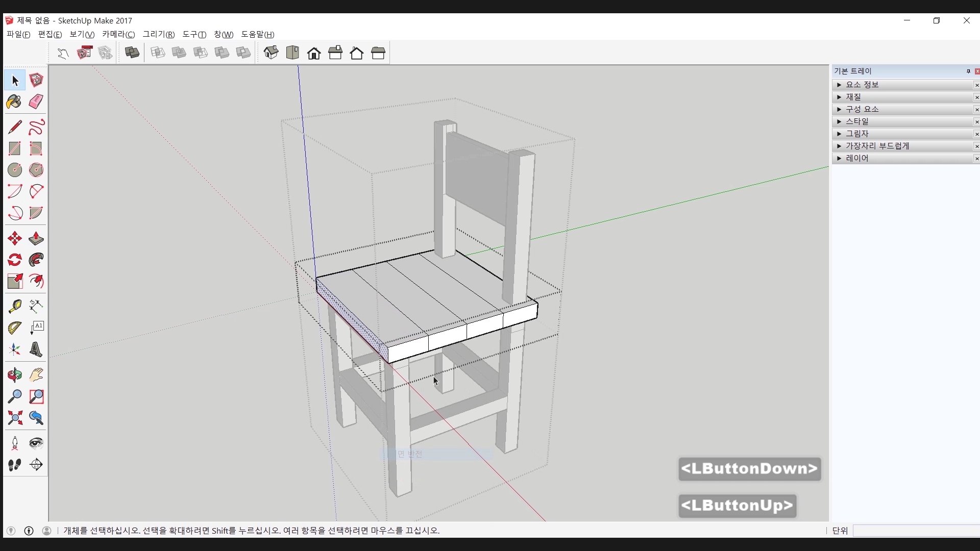Pick the Tape Measure tool
The height and width of the screenshot is (551, 980).
(15, 306)
